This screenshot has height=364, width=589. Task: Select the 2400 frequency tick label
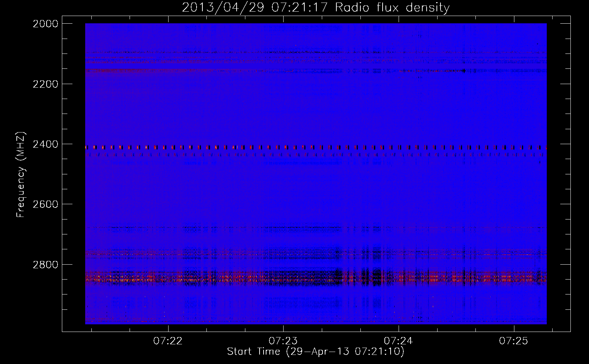46,145
